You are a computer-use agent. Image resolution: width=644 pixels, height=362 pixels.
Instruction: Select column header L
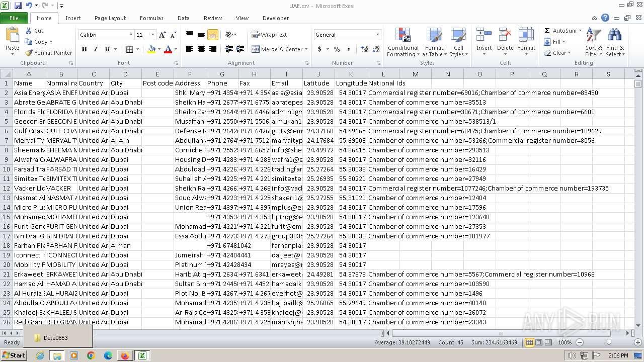click(x=383, y=74)
